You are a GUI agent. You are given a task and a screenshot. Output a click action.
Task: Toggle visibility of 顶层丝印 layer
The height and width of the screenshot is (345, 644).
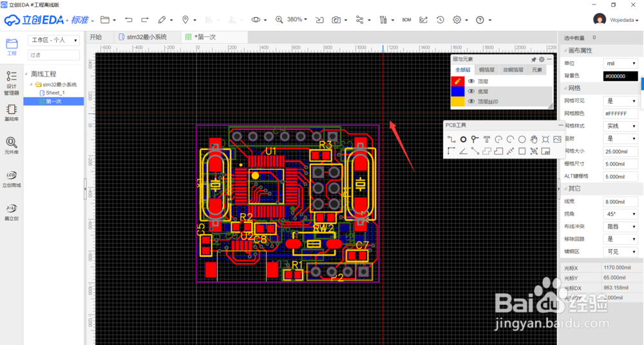[471, 102]
